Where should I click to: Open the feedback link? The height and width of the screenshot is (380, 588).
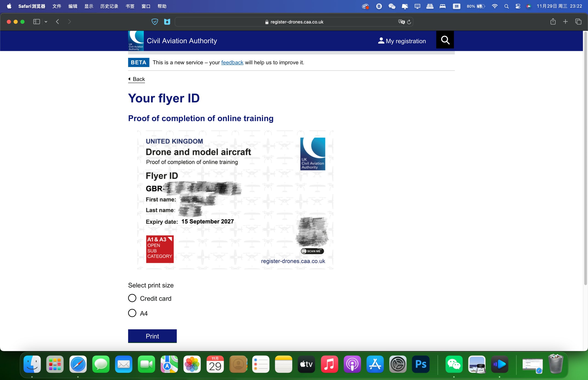[x=232, y=62]
